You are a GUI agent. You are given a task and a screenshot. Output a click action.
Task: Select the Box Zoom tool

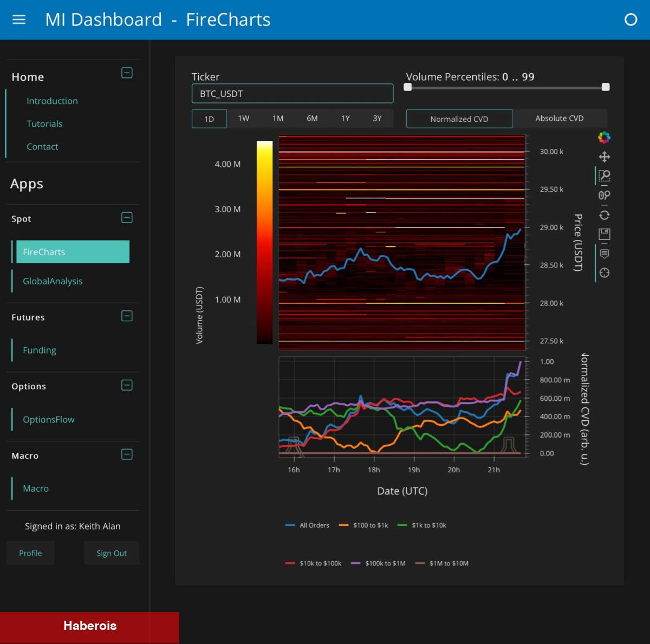[x=604, y=176]
